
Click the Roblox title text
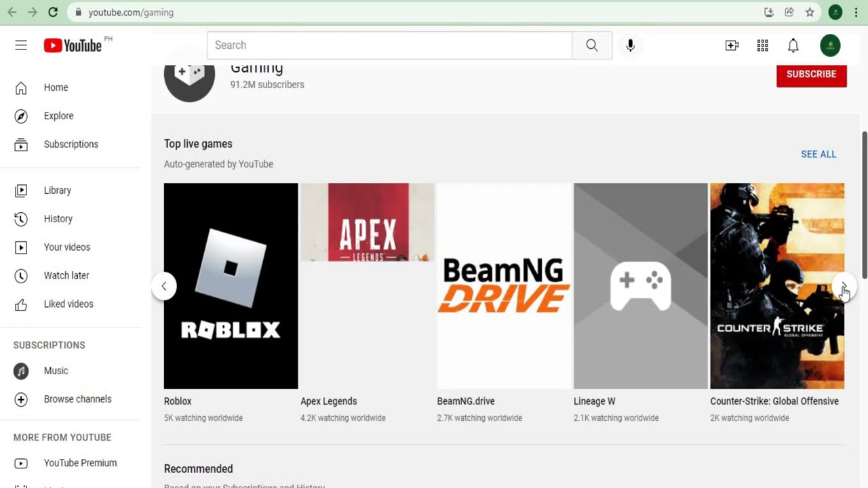(x=178, y=401)
